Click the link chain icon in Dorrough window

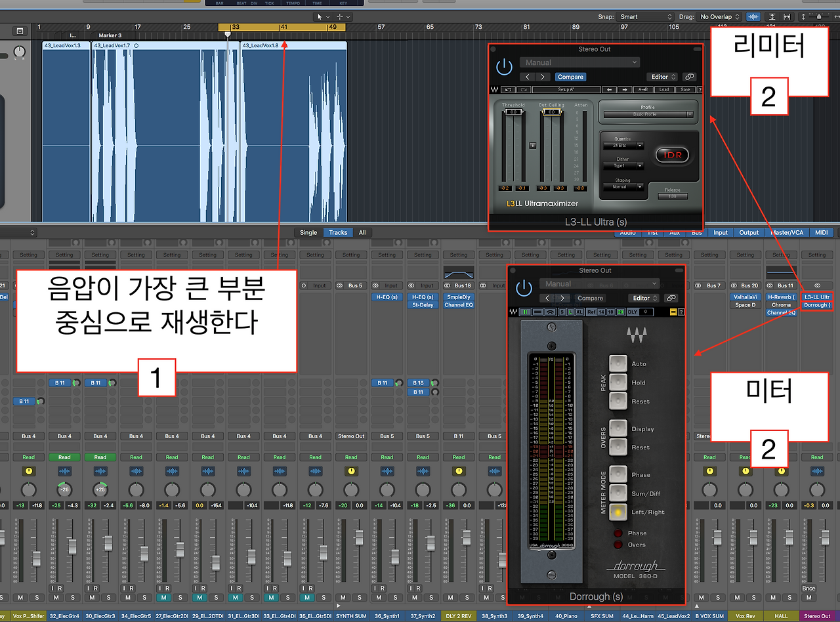[x=671, y=298]
